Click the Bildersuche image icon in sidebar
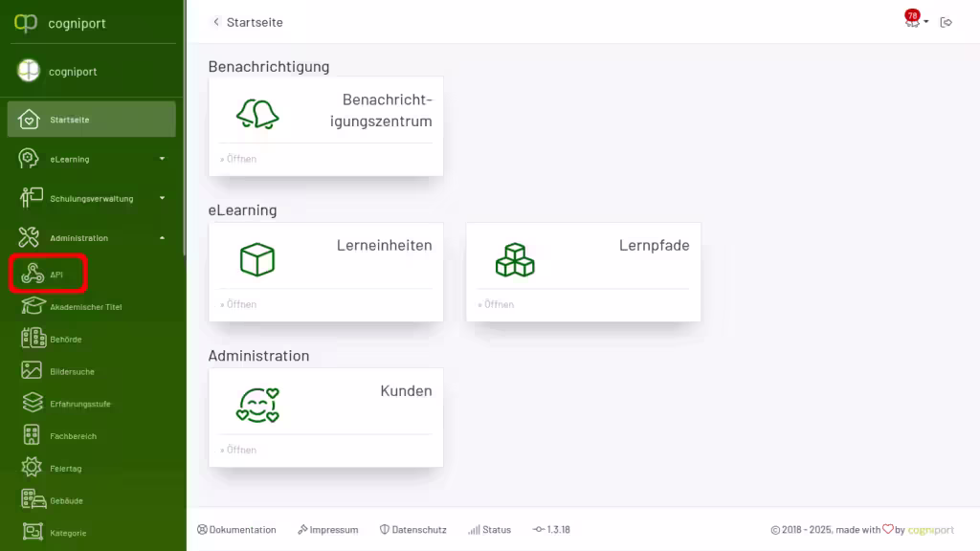The image size is (980, 551). (x=33, y=371)
